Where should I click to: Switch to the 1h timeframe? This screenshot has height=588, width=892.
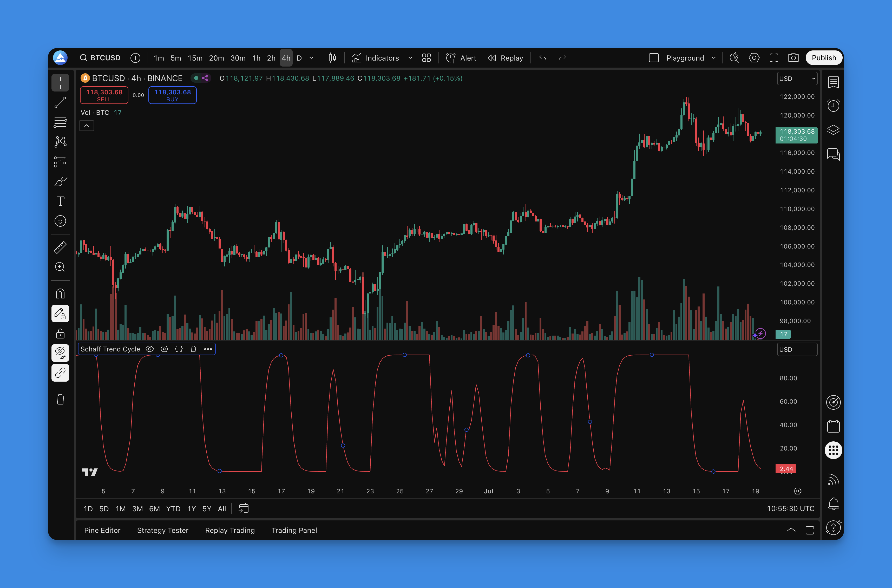tap(257, 58)
